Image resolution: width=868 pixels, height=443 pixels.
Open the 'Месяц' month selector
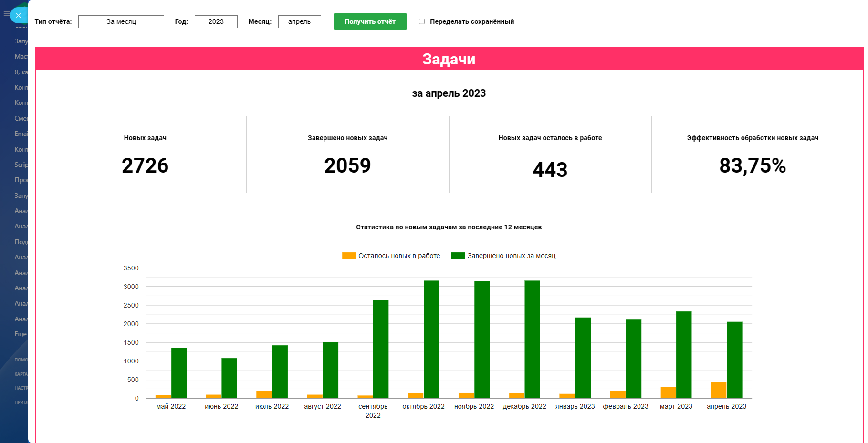point(299,21)
